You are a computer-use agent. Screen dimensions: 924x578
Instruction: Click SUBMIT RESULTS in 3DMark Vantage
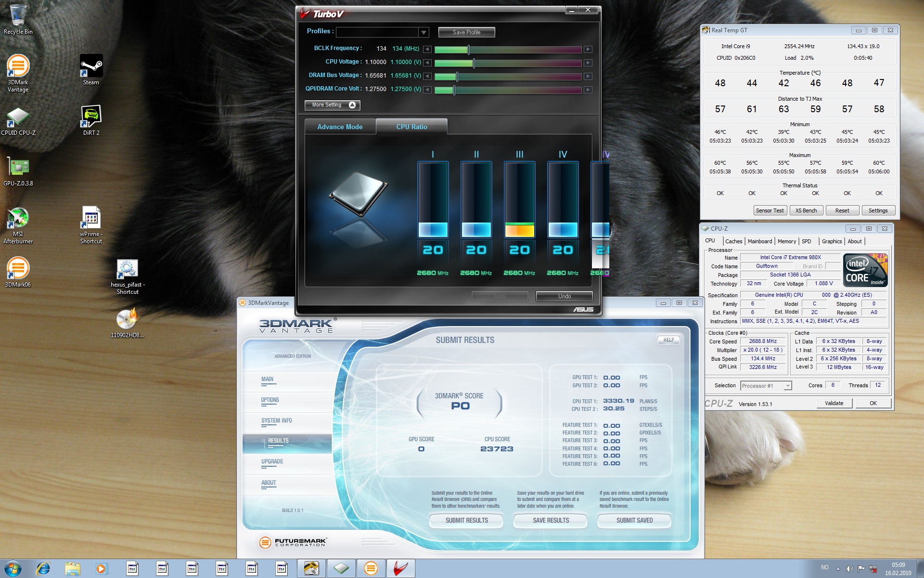[x=466, y=521]
